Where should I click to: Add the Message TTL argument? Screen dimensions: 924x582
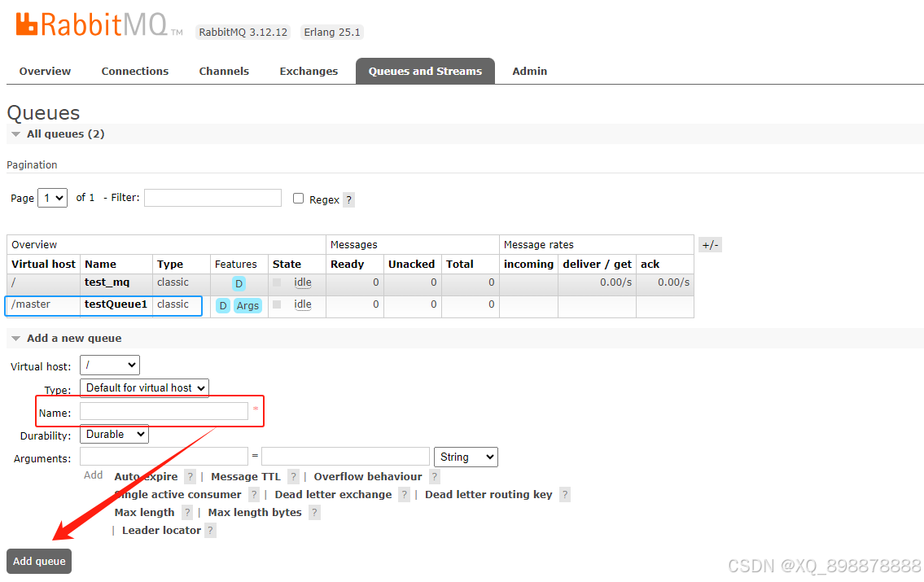(246, 476)
